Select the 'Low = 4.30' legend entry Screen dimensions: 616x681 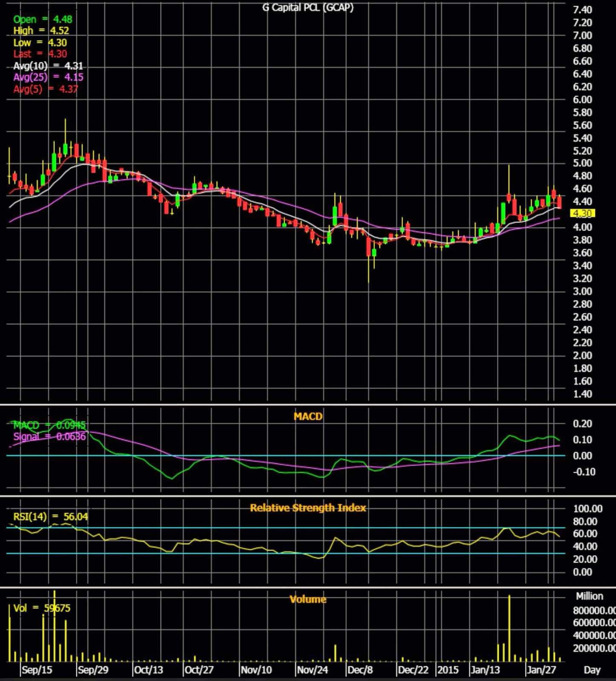coord(40,43)
